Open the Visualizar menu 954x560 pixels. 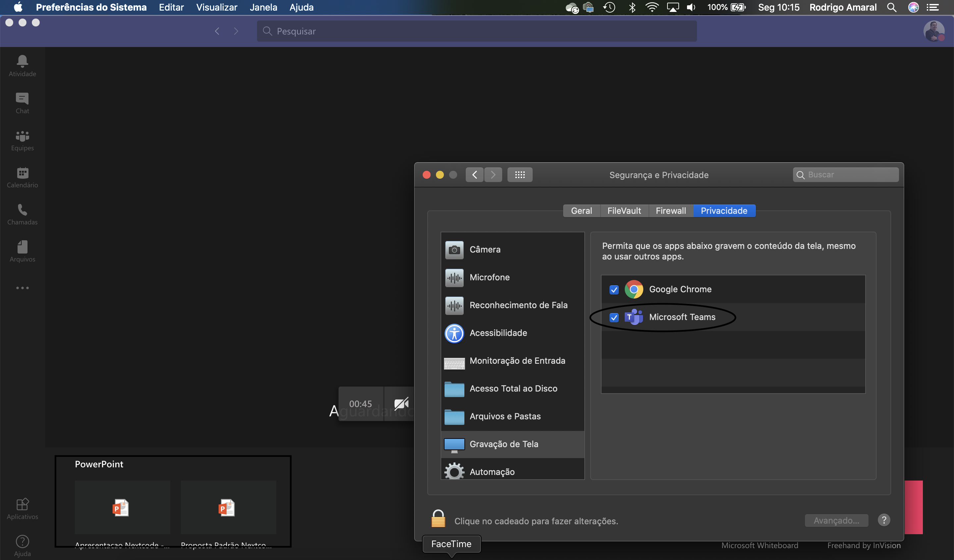coord(217,7)
